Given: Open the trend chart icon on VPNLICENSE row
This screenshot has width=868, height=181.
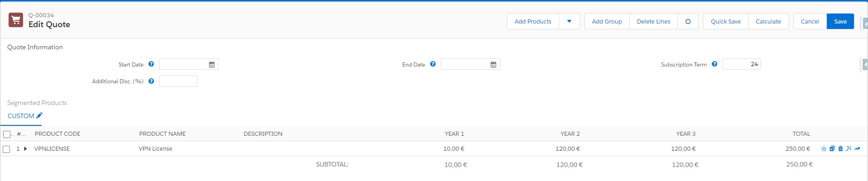Looking at the screenshot, I should click(857, 149).
